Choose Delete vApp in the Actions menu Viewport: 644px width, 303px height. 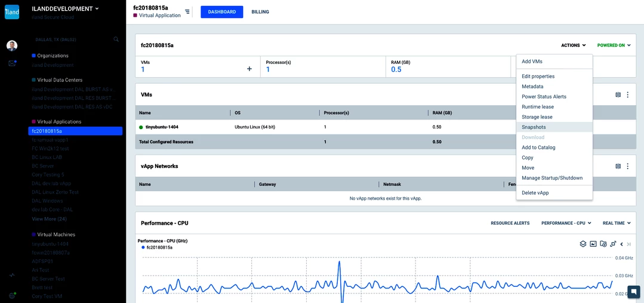coord(535,192)
